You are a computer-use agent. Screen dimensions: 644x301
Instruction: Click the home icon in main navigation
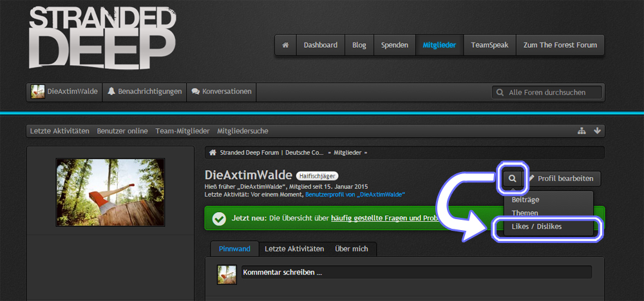click(285, 45)
